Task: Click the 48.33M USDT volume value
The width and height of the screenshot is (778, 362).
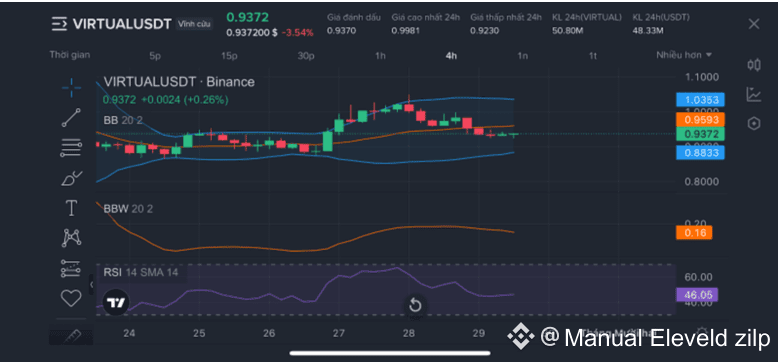Action: 648,31
